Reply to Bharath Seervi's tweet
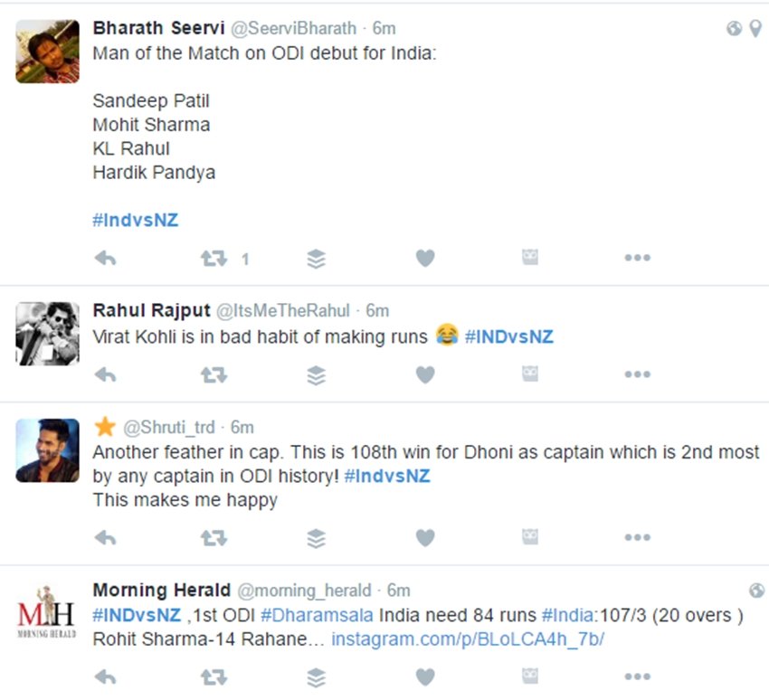The height and width of the screenshot is (700, 769). [x=105, y=259]
